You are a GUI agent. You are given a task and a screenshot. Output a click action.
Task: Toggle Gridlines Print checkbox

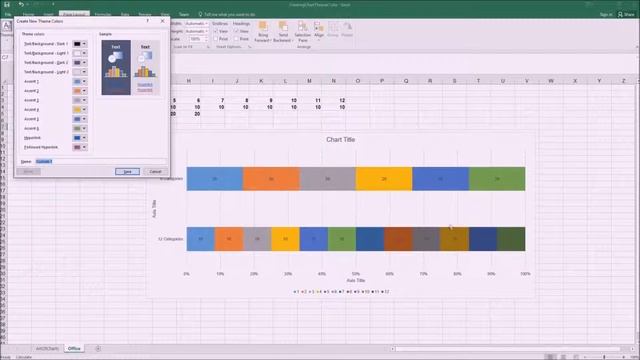point(216,39)
